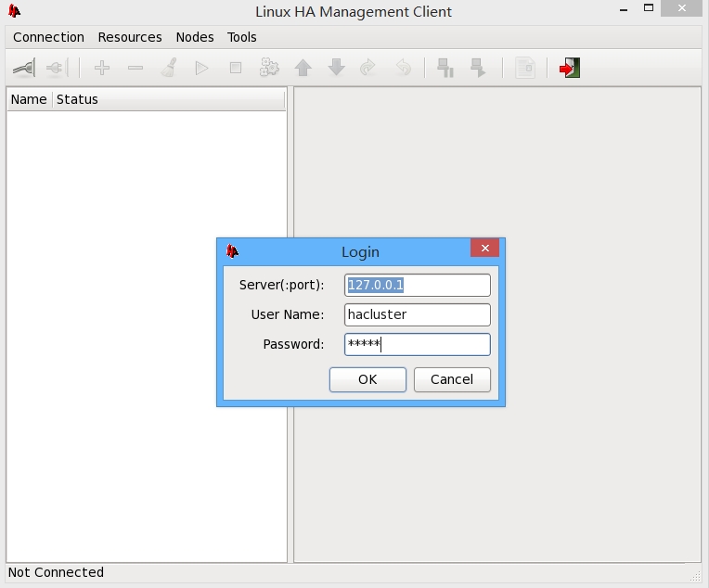The width and height of the screenshot is (709, 588).
Task: Click the Move resource down arrow
Action: pyautogui.click(x=337, y=68)
